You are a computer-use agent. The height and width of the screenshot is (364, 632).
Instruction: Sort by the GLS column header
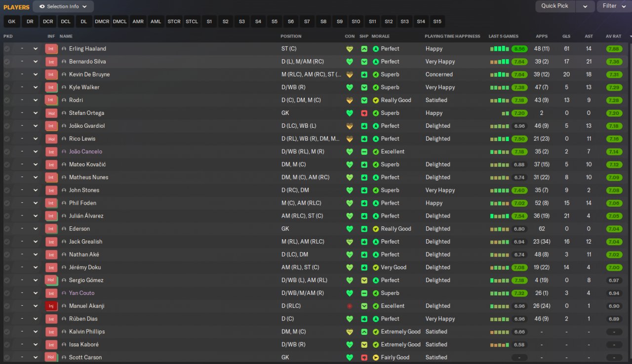click(566, 36)
